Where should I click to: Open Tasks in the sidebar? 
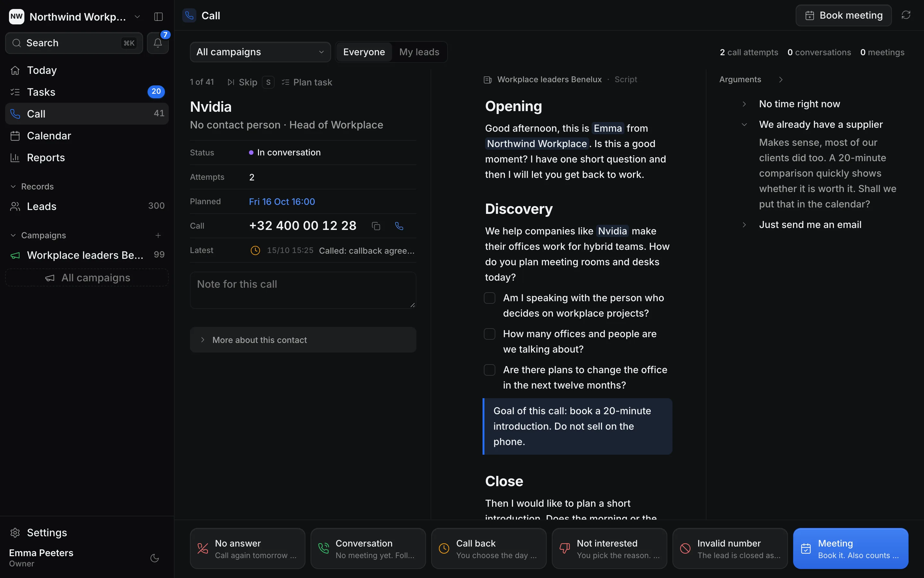point(87,92)
